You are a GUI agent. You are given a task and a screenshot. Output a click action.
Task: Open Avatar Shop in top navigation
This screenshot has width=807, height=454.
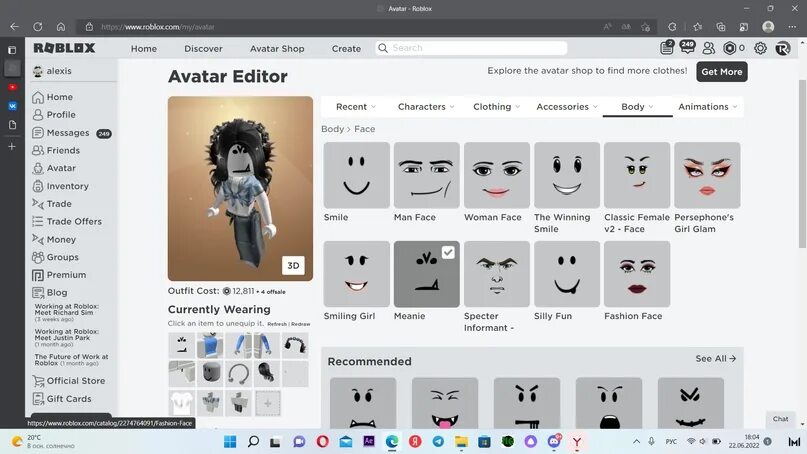coord(277,48)
